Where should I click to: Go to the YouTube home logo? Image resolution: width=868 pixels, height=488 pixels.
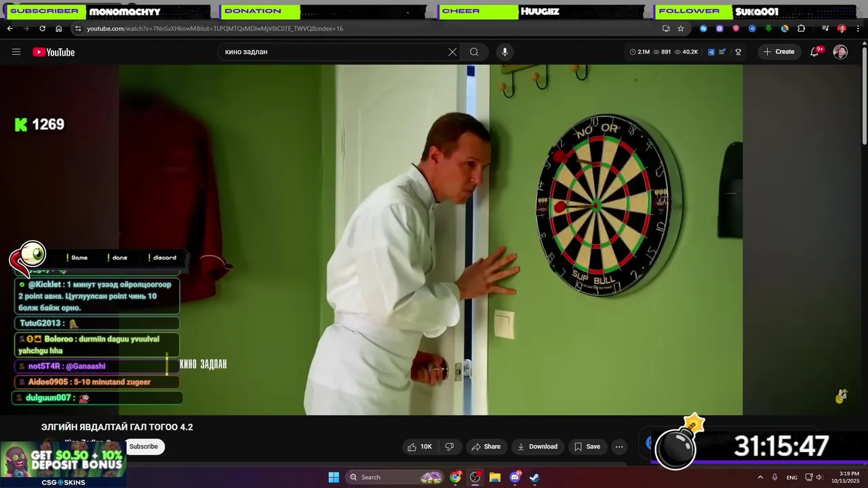pyautogui.click(x=54, y=52)
